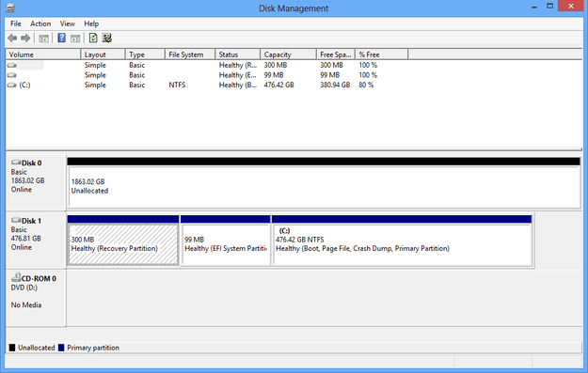Screen dimensions: 588x373
Task: Click the Back arrow toolbar icon
Action: [x=12, y=39]
